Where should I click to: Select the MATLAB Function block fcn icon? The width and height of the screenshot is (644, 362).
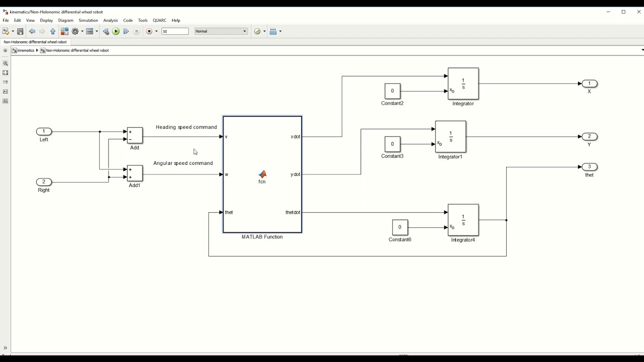(262, 174)
